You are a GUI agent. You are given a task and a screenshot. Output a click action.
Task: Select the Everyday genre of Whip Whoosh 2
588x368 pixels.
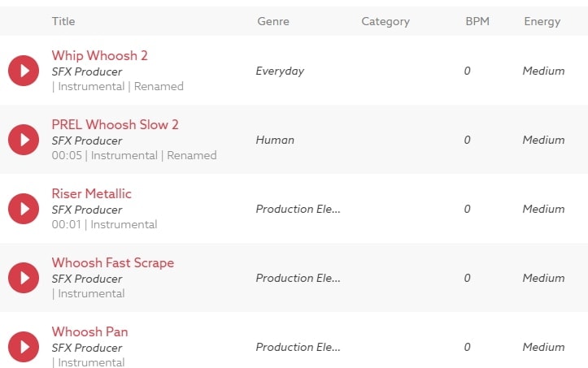click(280, 71)
